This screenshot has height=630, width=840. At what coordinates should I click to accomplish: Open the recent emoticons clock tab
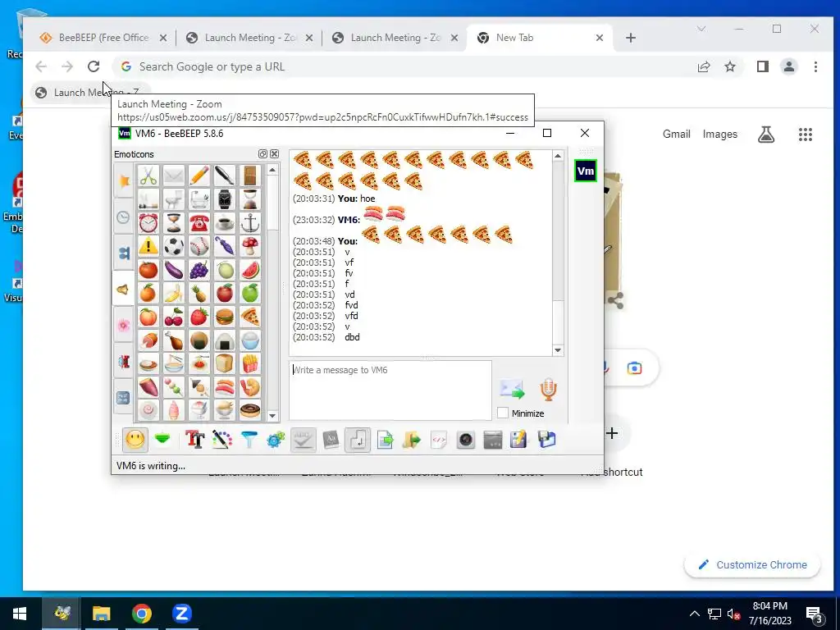(123, 217)
